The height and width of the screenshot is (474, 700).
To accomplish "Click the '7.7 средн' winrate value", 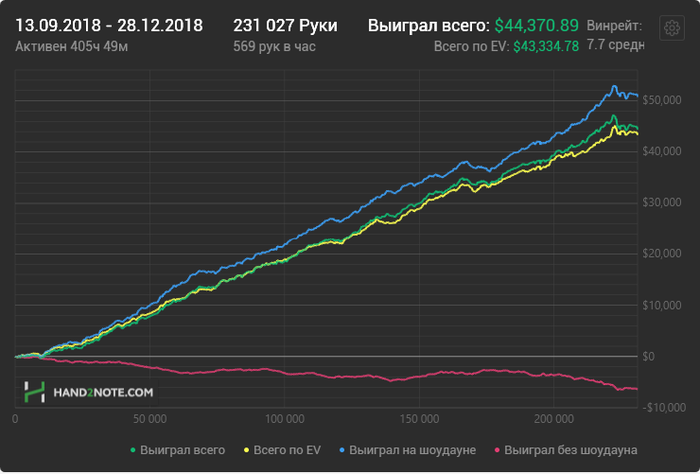I will pos(615,45).
